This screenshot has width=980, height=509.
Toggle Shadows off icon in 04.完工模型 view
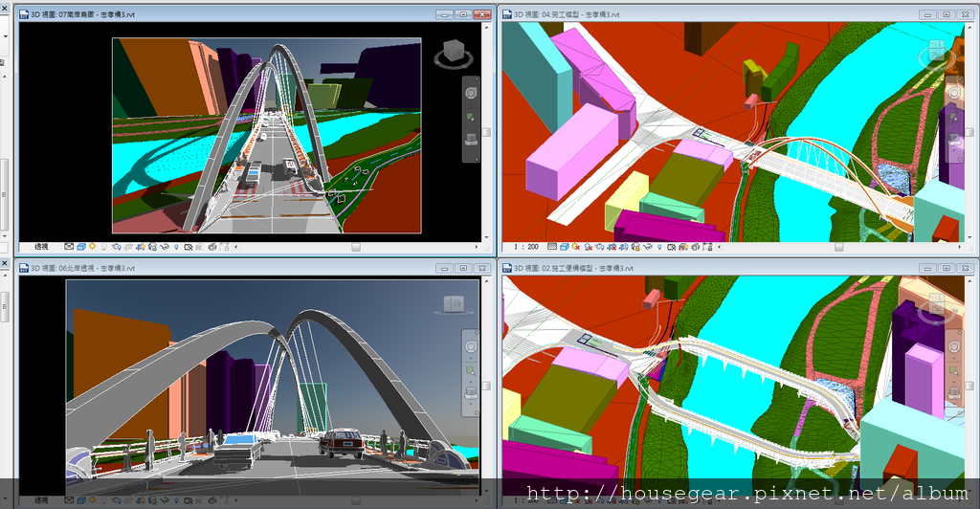click(589, 247)
